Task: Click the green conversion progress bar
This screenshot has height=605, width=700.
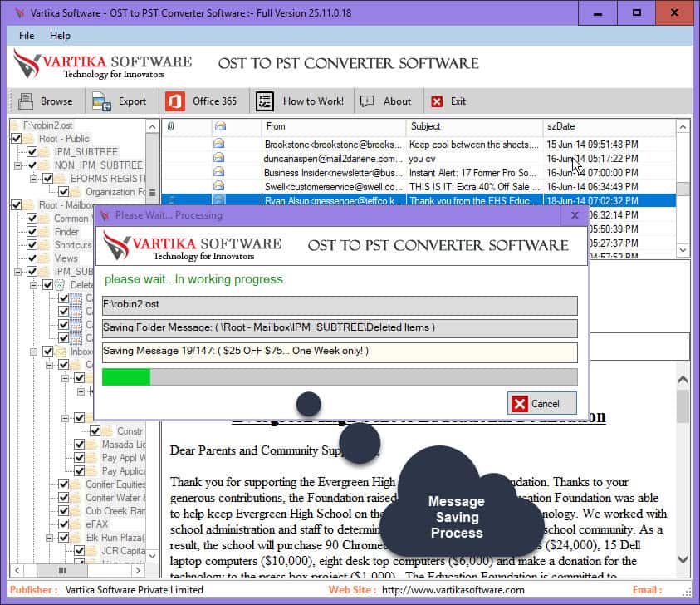Action: [x=126, y=377]
